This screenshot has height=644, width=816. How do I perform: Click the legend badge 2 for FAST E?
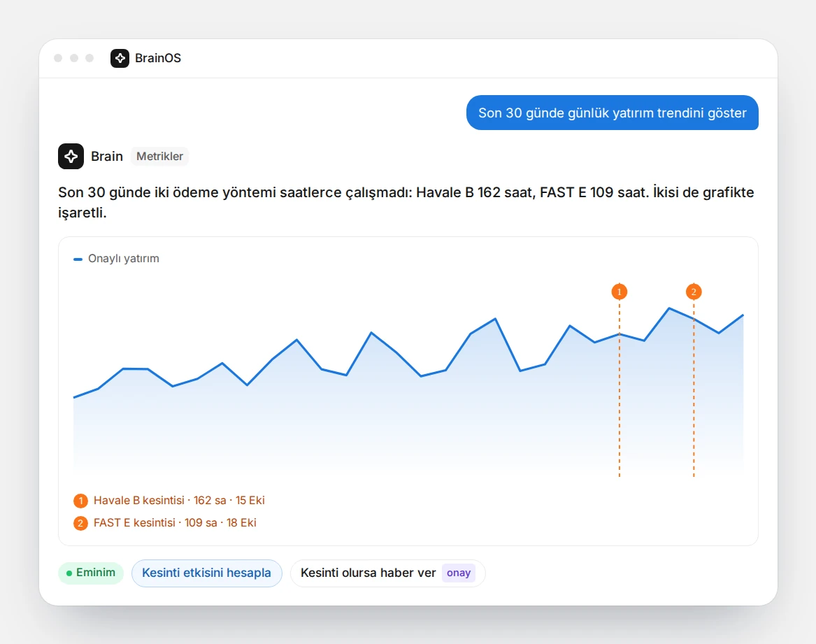click(x=80, y=523)
